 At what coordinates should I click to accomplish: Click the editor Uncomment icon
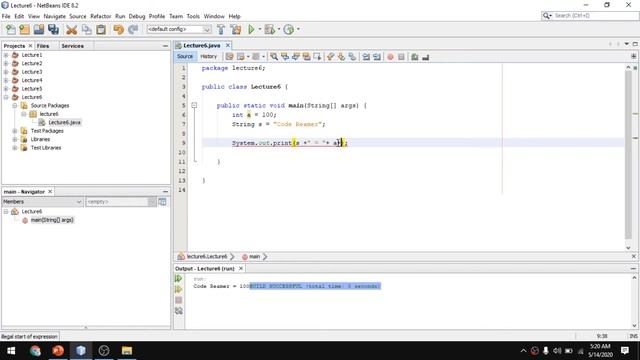coord(425,57)
